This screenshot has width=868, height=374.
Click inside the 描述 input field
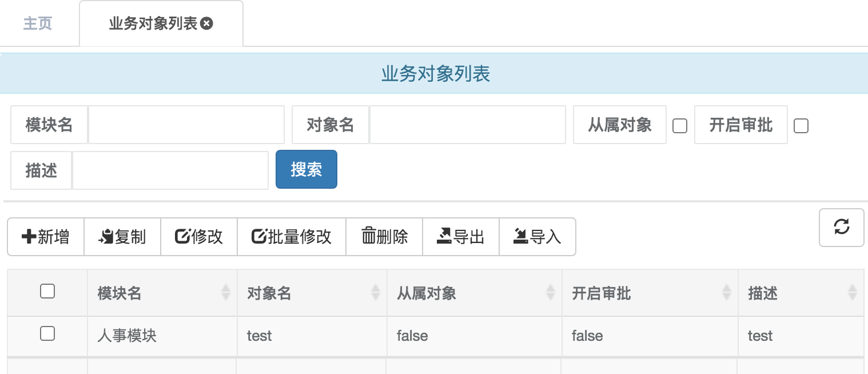pyautogui.click(x=170, y=169)
